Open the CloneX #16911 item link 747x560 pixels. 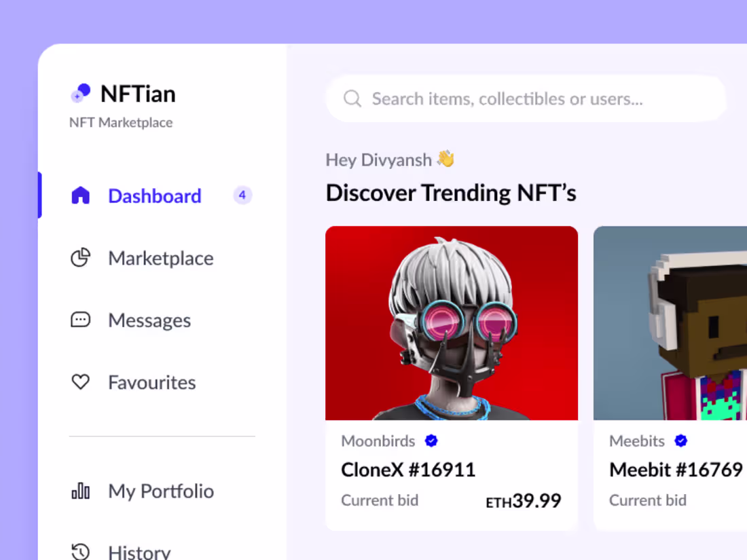[407, 469]
